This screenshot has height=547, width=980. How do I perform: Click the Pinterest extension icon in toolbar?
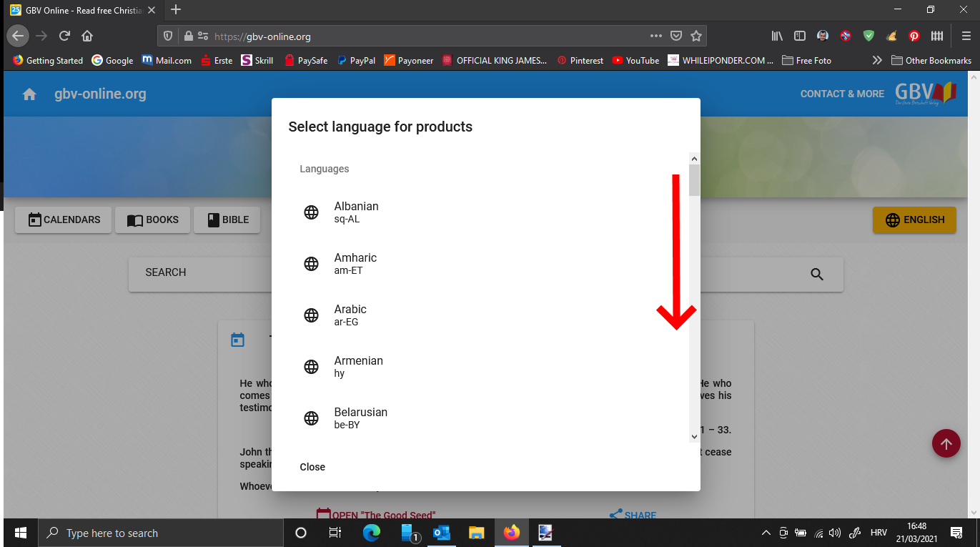coord(914,36)
